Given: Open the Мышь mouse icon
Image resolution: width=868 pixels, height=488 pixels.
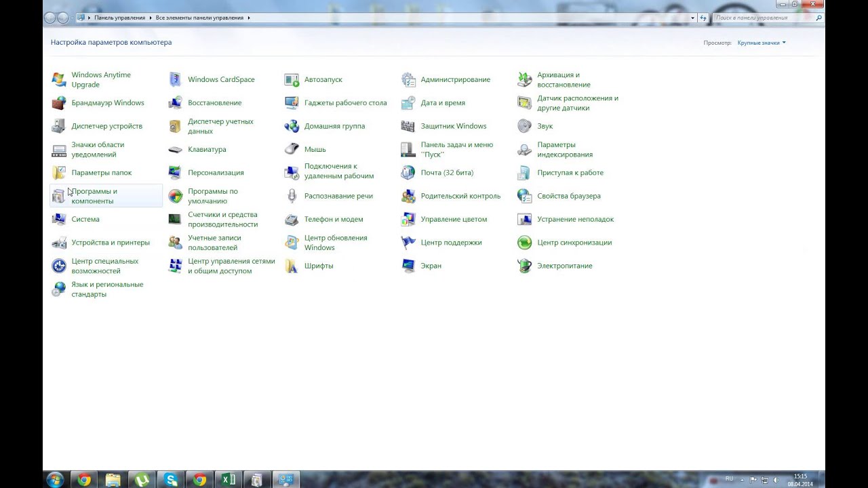Looking at the screenshot, I should (x=292, y=149).
